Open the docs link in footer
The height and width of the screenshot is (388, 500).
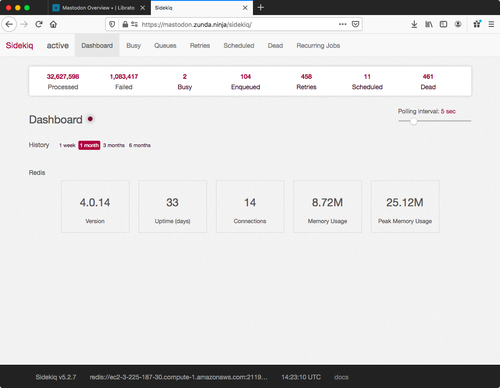pos(341,377)
